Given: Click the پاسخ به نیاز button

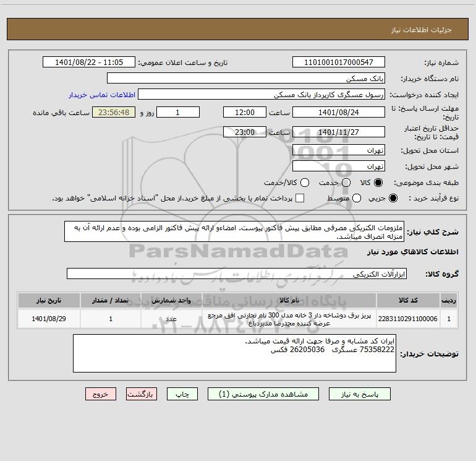Looking at the screenshot, I should click(360, 394).
